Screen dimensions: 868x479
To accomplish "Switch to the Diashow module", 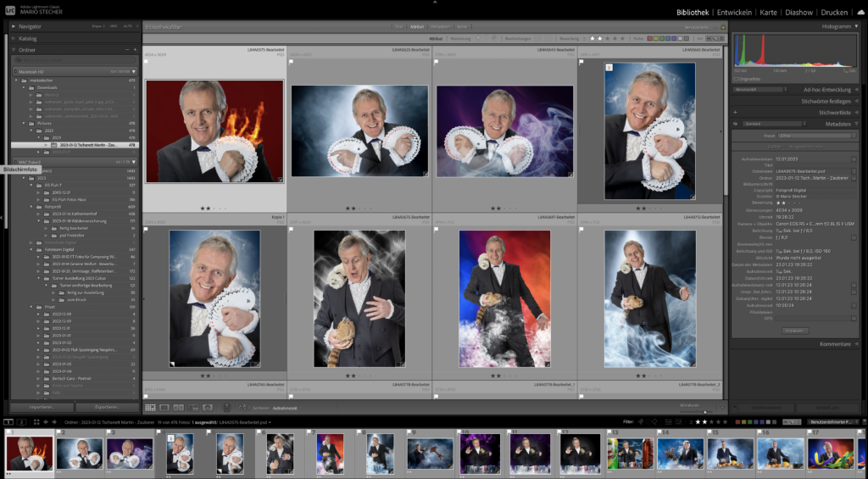I will click(798, 12).
